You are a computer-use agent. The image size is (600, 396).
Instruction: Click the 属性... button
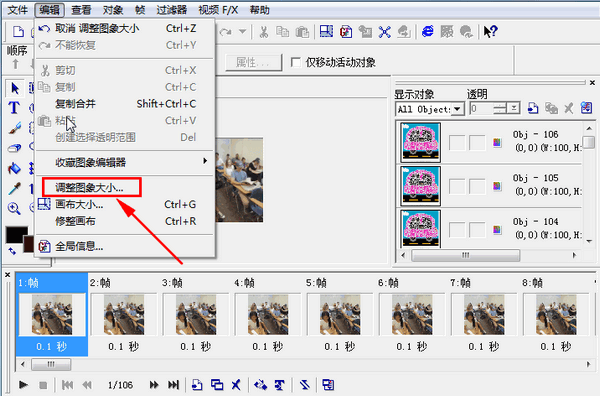point(253,62)
